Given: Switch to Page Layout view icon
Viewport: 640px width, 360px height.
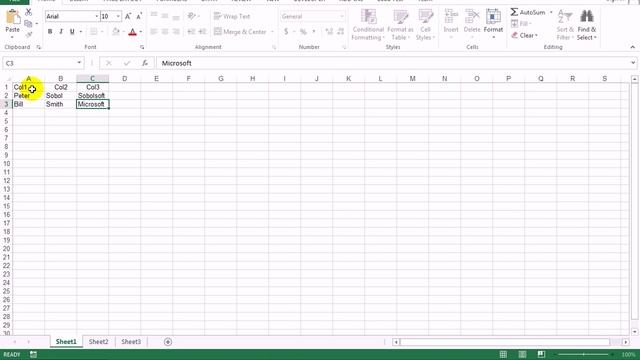Looking at the screenshot, I should tap(522, 354).
